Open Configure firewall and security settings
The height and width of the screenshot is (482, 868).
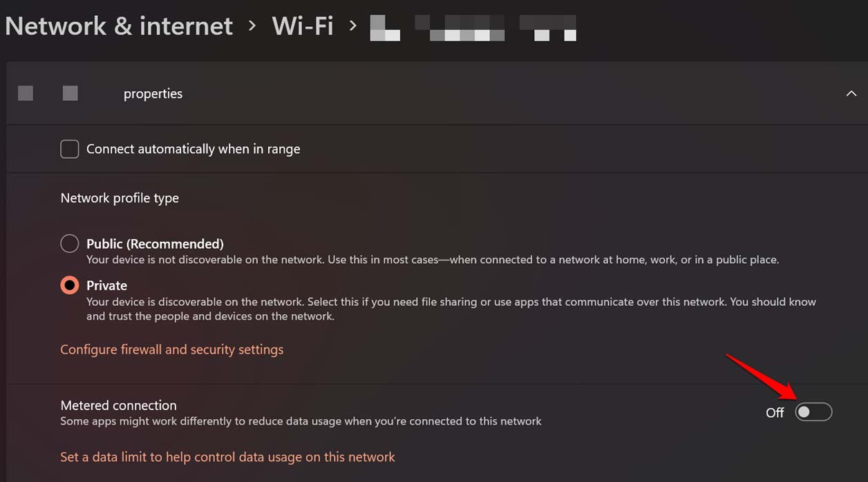(171, 349)
